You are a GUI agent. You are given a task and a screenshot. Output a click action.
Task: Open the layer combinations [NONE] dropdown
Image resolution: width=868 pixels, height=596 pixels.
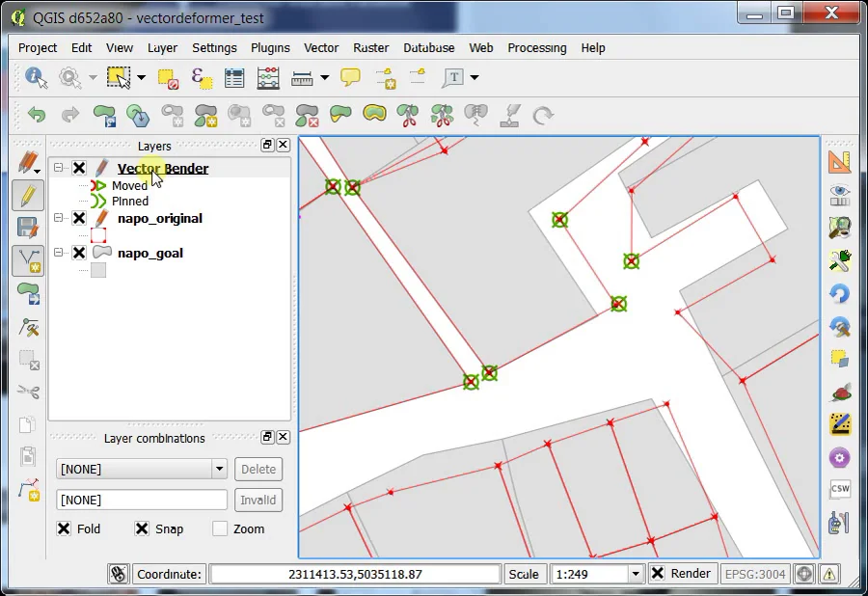(142, 470)
